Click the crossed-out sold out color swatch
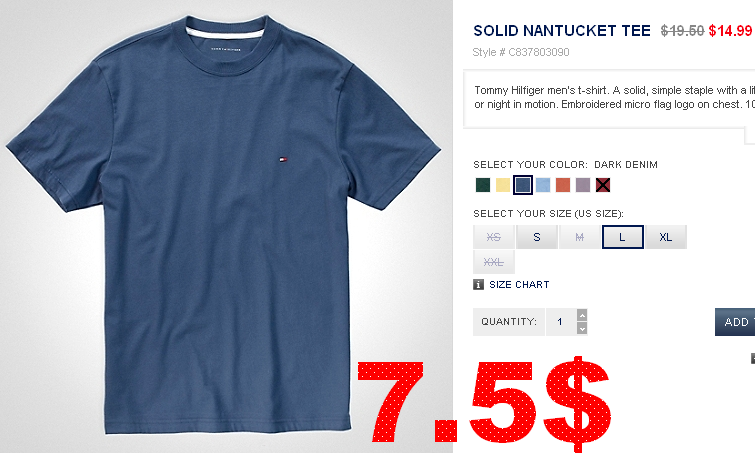 pyautogui.click(x=603, y=185)
